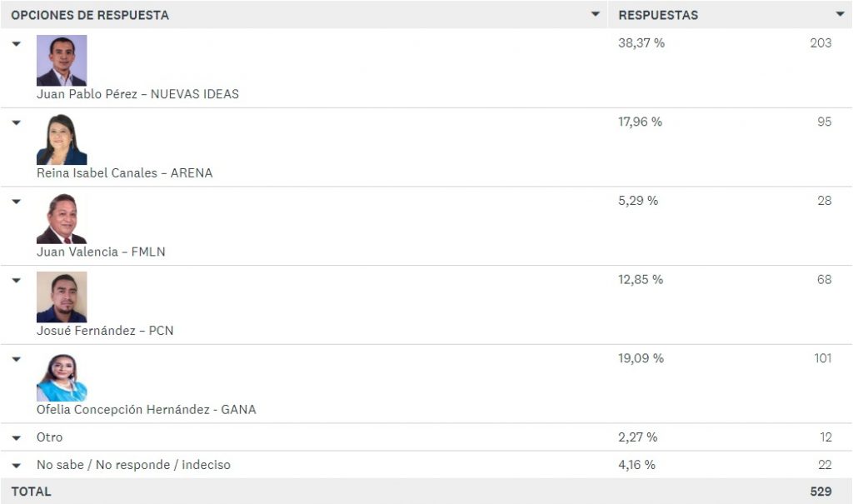
Task: Click Ofelia Concepción Hernández's photo thumbnail
Action: (62, 376)
